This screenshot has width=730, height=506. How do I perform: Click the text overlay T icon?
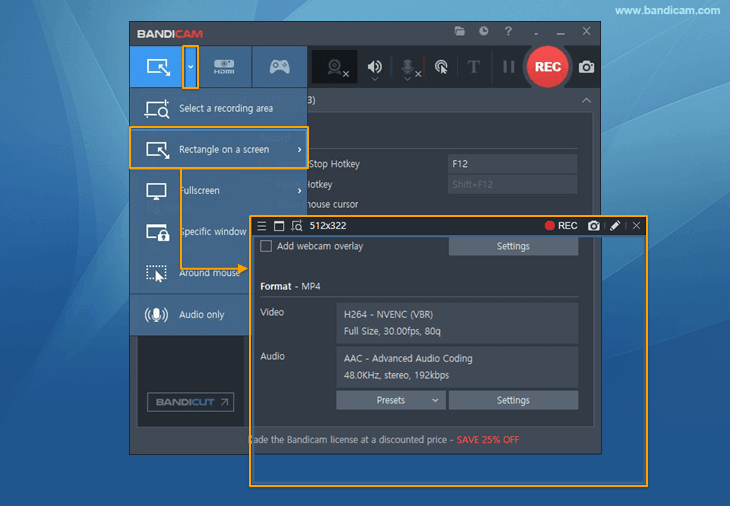(x=473, y=67)
